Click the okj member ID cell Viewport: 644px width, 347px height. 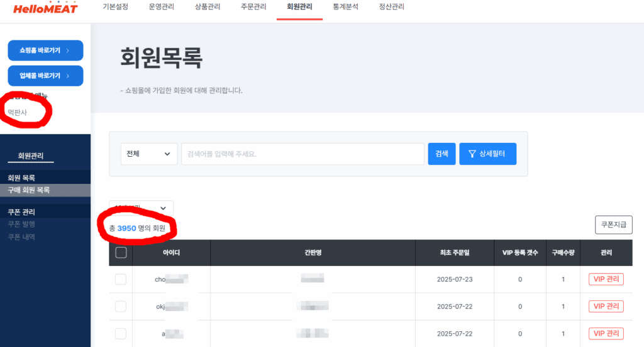coord(172,306)
